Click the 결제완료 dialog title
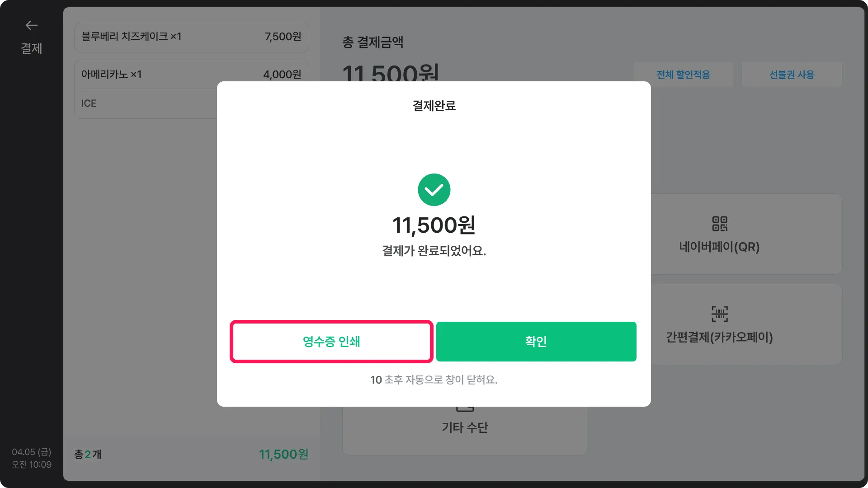The width and height of the screenshot is (868, 488). [x=434, y=106]
